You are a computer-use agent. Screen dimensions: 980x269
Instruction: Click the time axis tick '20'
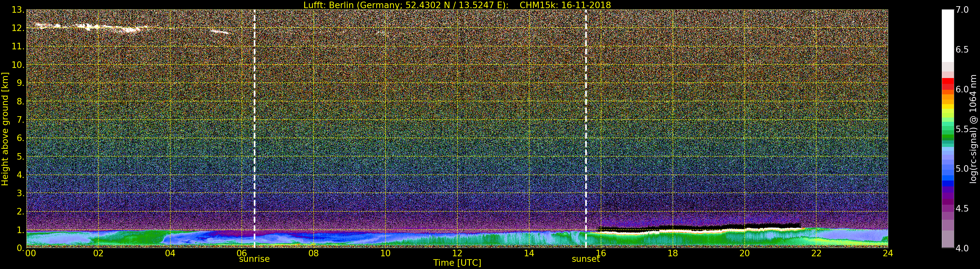coord(745,253)
